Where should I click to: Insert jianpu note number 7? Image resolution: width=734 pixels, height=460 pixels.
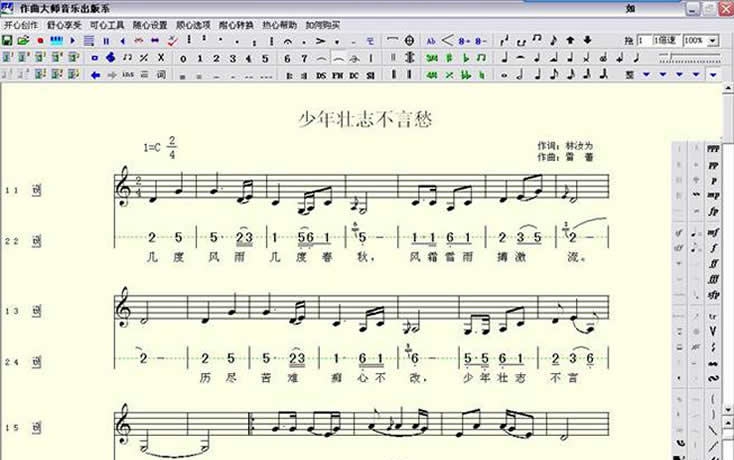pos(304,58)
